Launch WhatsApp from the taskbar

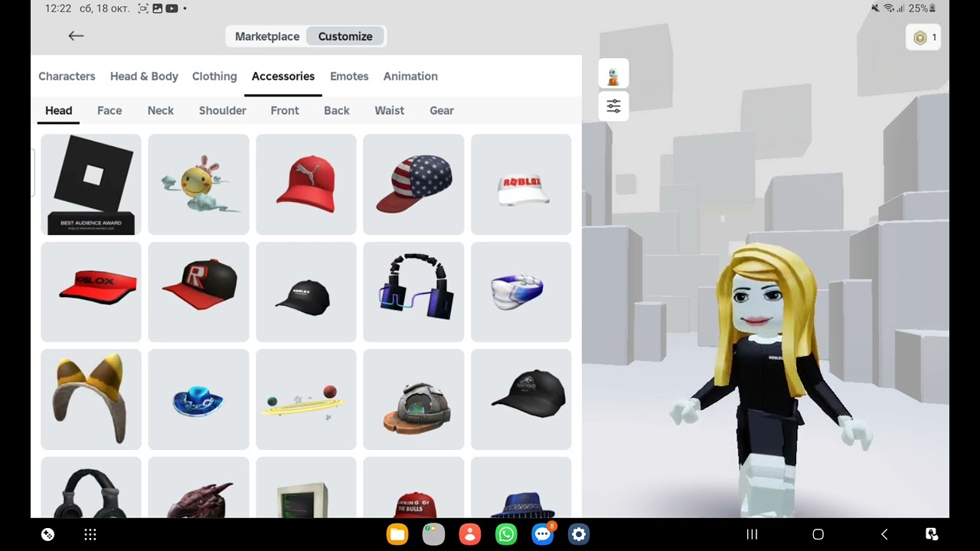point(506,534)
